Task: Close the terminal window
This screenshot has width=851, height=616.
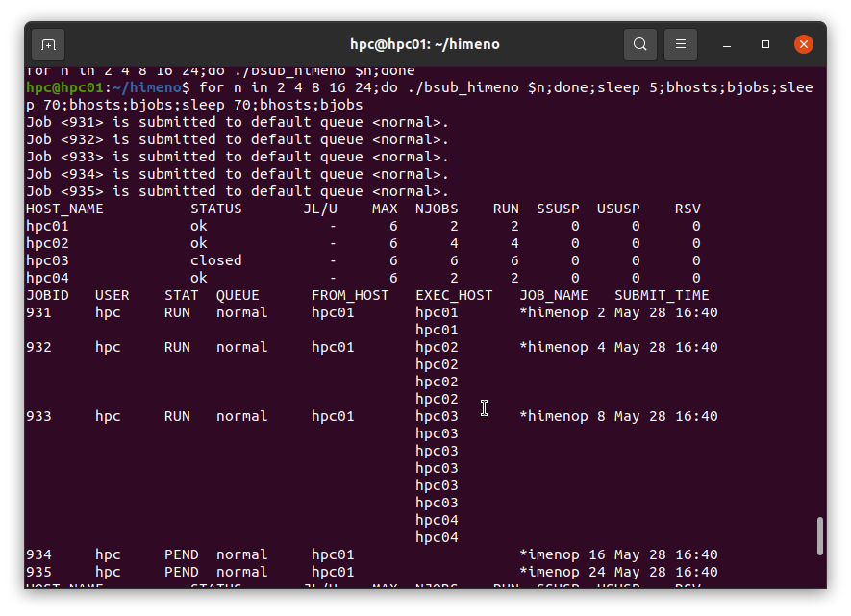Action: point(803,44)
